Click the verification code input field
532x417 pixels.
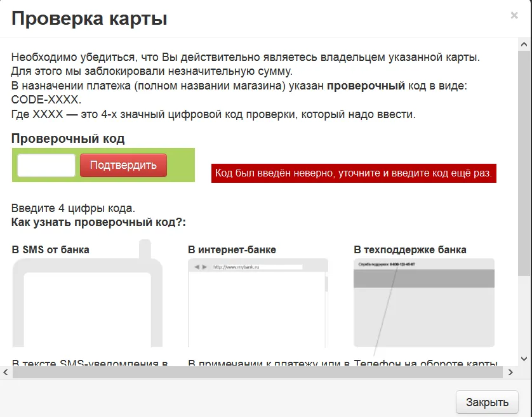(x=46, y=165)
